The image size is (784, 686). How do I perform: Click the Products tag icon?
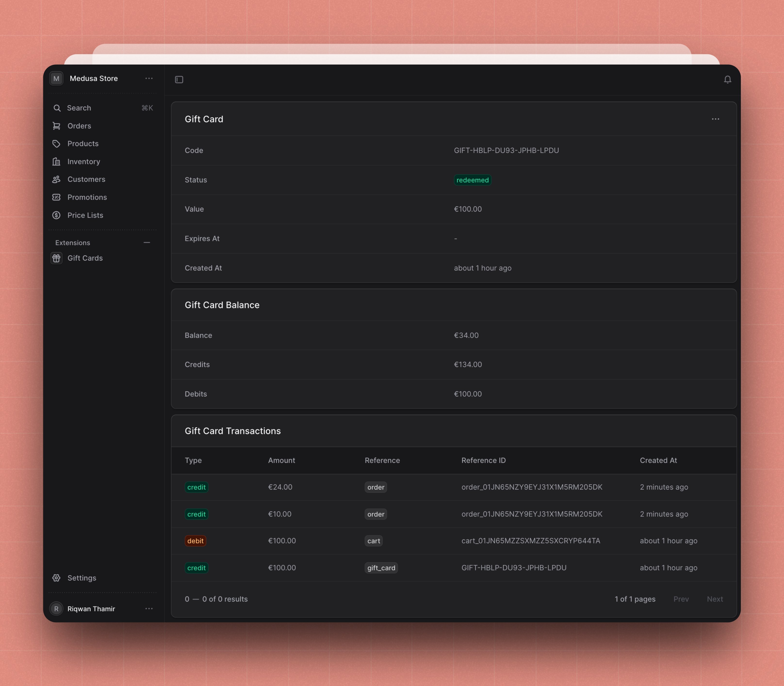pos(57,144)
